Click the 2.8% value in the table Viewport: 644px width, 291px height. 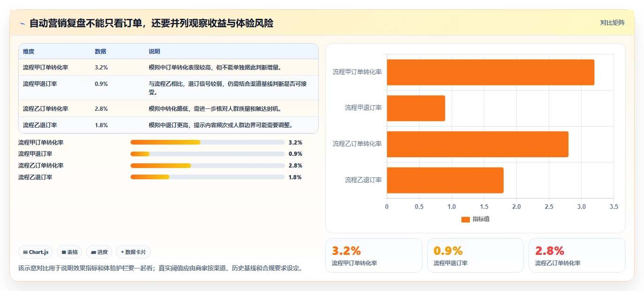click(x=101, y=108)
